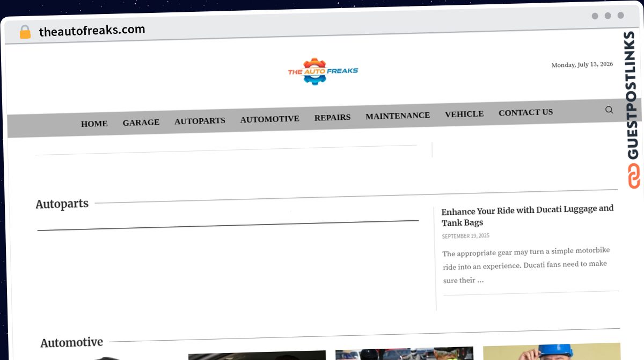Open the hard hat worker thumbnail

click(x=552, y=351)
